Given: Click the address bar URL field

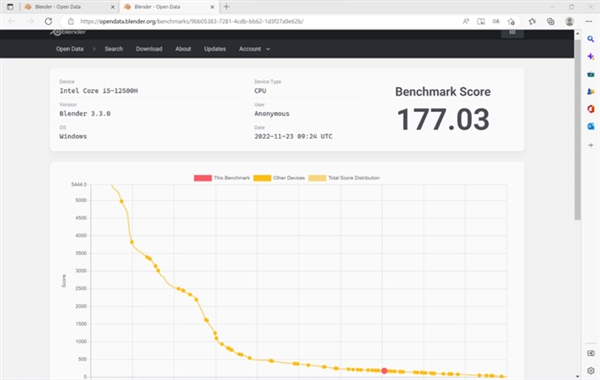Looking at the screenshot, I should pyautogui.click(x=264, y=21).
